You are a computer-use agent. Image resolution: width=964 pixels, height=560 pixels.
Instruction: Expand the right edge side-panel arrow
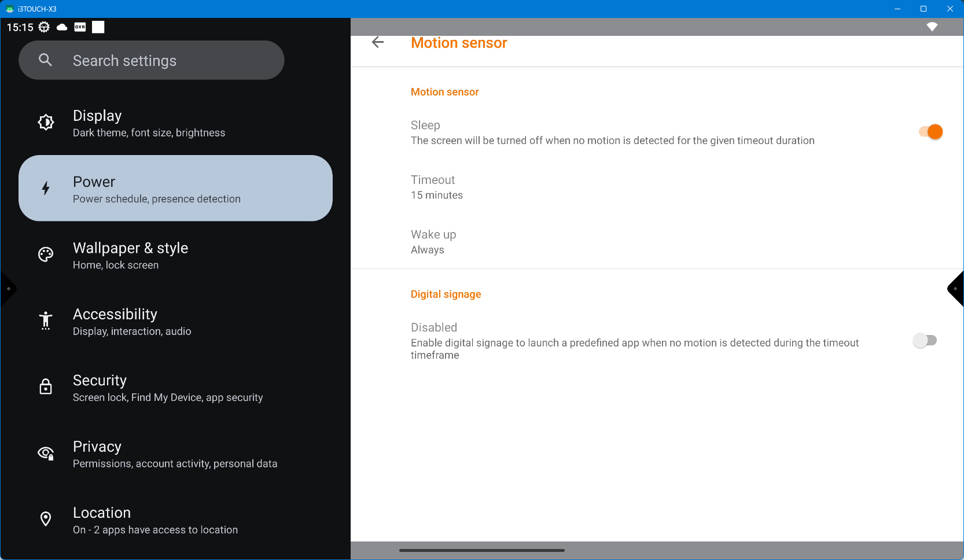click(956, 289)
